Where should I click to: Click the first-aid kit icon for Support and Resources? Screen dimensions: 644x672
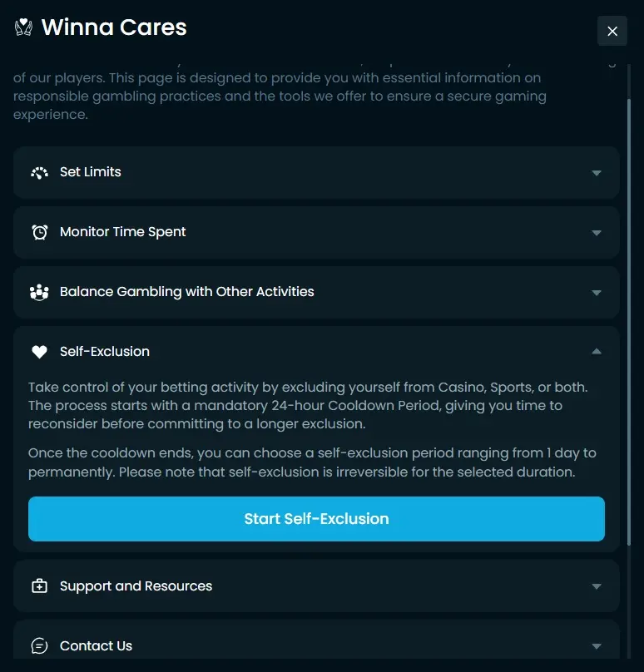click(x=39, y=586)
